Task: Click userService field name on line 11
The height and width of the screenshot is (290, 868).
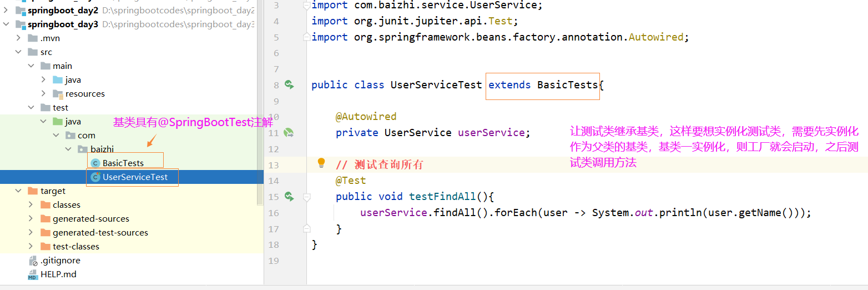Action: (x=491, y=133)
